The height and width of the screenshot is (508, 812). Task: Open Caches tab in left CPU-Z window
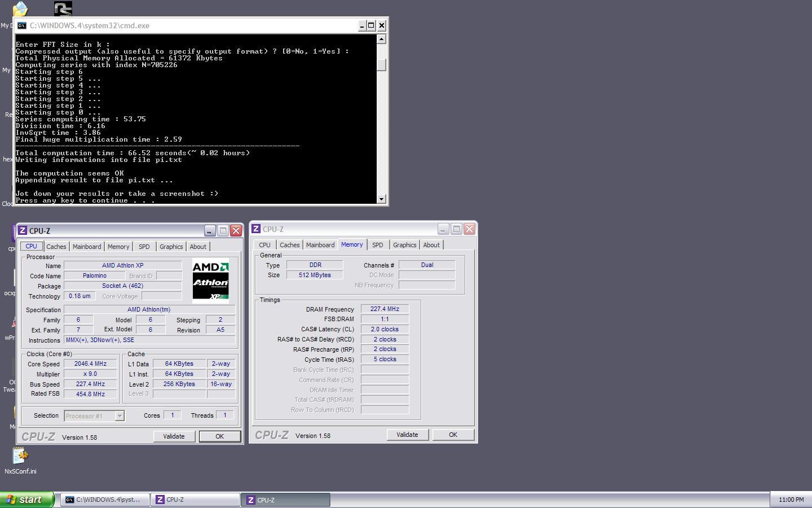click(x=56, y=247)
